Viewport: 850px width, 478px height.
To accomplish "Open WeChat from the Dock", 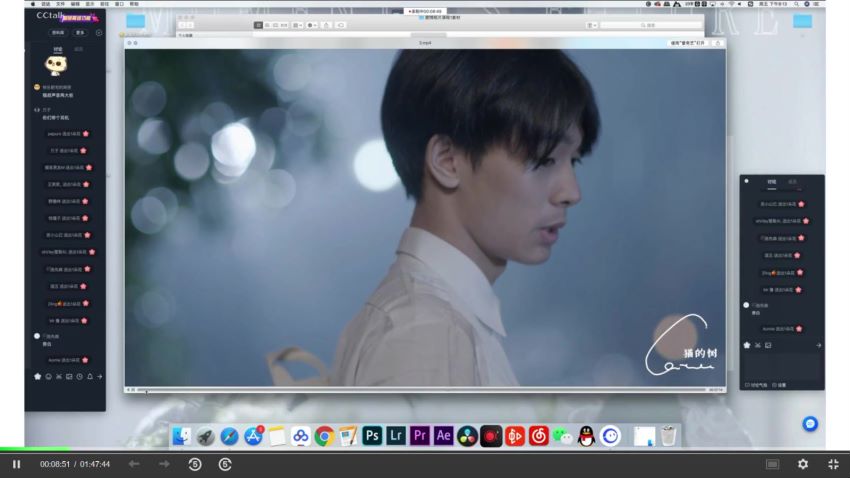I will click(x=563, y=436).
